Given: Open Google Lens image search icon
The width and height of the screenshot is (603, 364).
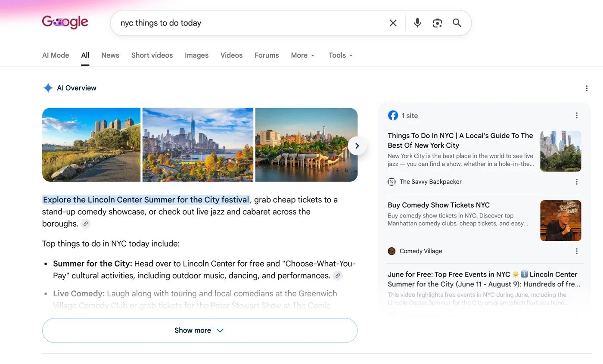Looking at the screenshot, I should click(437, 23).
